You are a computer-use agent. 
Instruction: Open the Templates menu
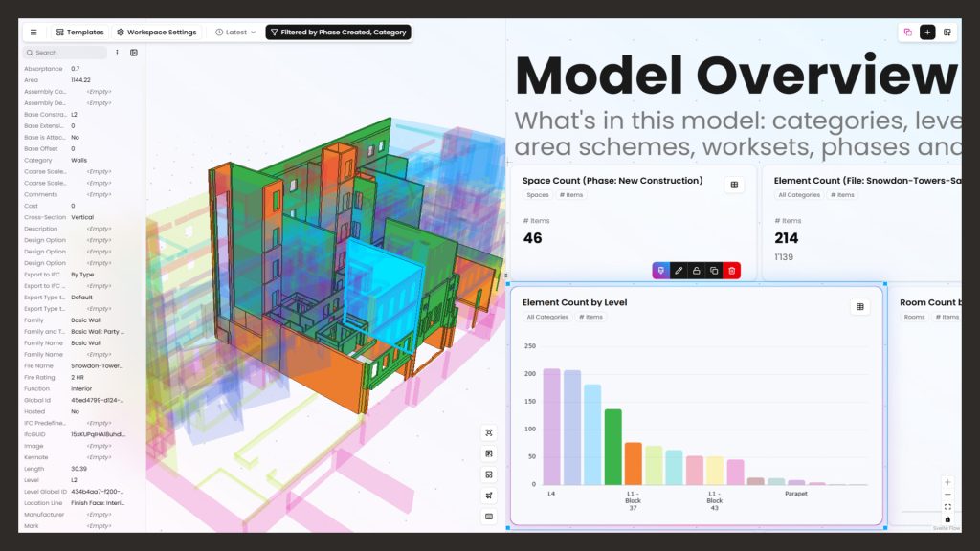click(80, 33)
